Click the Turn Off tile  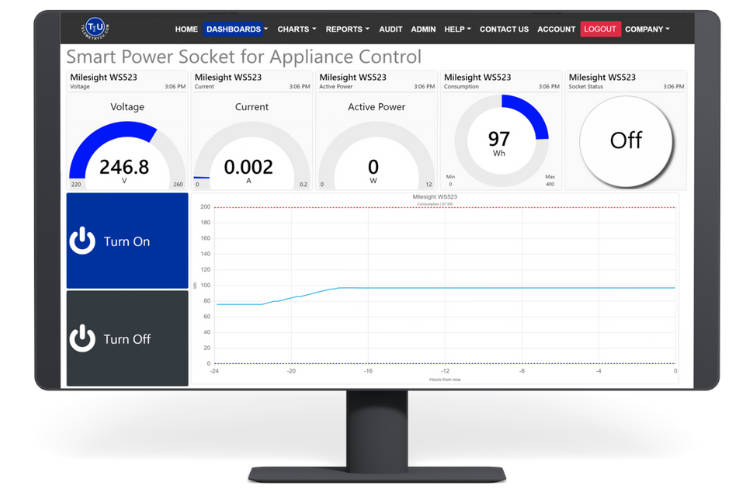(127, 338)
